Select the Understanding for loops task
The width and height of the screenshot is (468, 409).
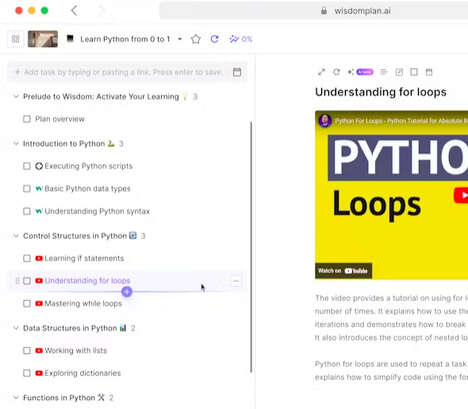pos(87,281)
